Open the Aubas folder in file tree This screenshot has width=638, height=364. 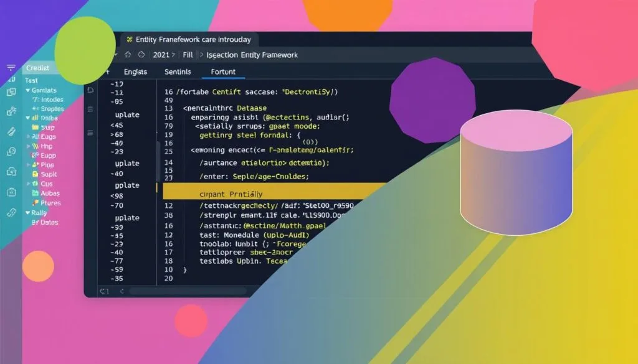(x=47, y=193)
